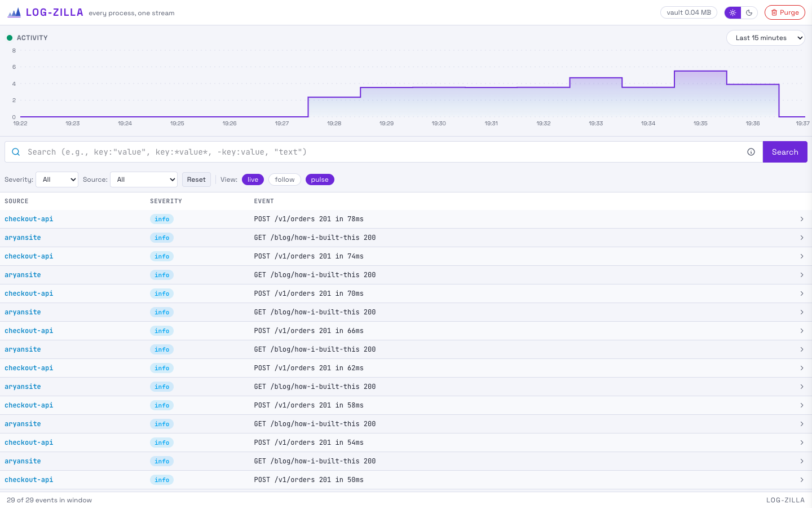The width and height of the screenshot is (812, 508).
Task: Click the event text POST /v1/orders 201 in 54ms
Action: 309,443
